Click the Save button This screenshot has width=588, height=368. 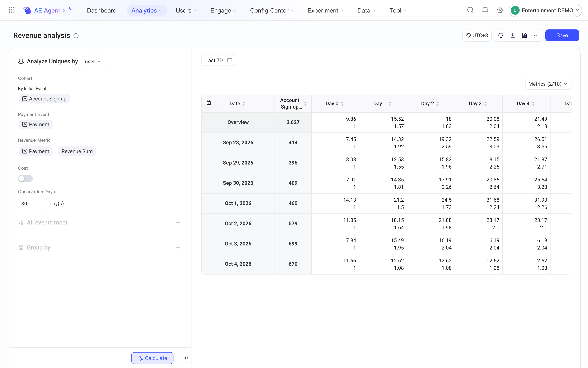pyautogui.click(x=562, y=36)
